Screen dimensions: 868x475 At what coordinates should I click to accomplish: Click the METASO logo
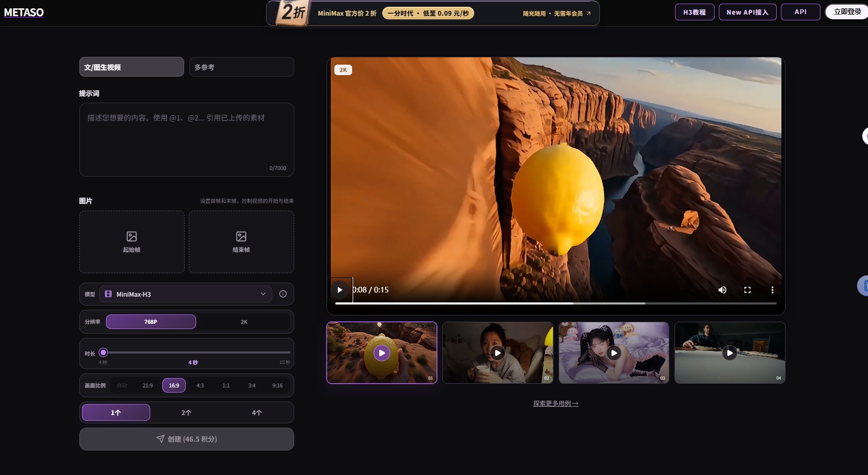(x=24, y=13)
